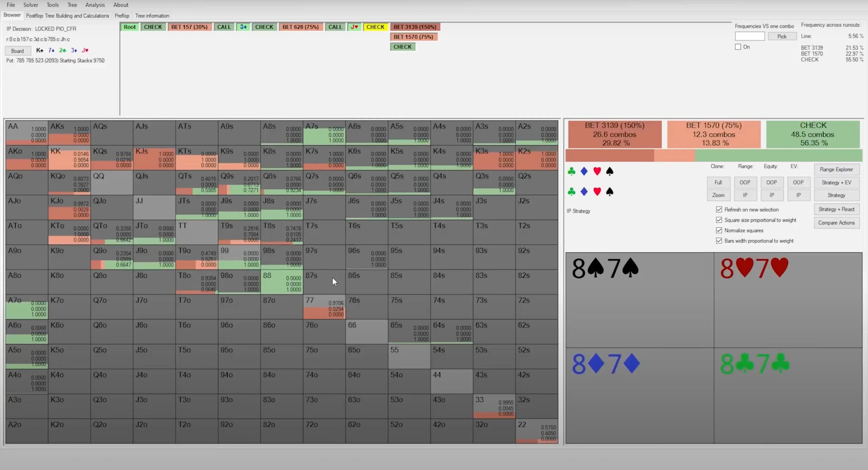The image size is (868, 470).
Task: Click the black spade icon in second suit row
Action: tap(610, 192)
